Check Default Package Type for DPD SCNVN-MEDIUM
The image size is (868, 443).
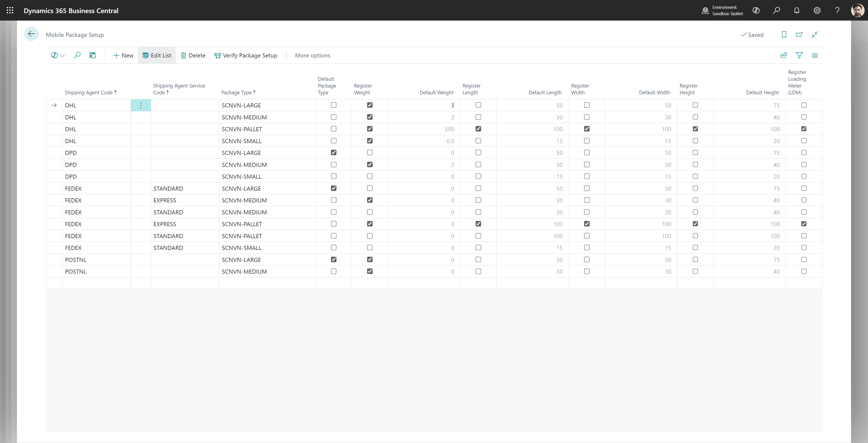pyautogui.click(x=333, y=165)
